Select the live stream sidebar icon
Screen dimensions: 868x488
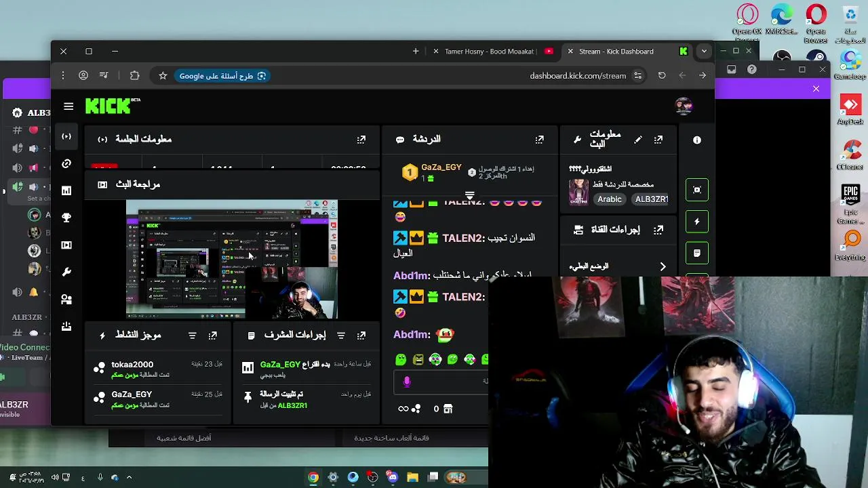pos(66,136)
